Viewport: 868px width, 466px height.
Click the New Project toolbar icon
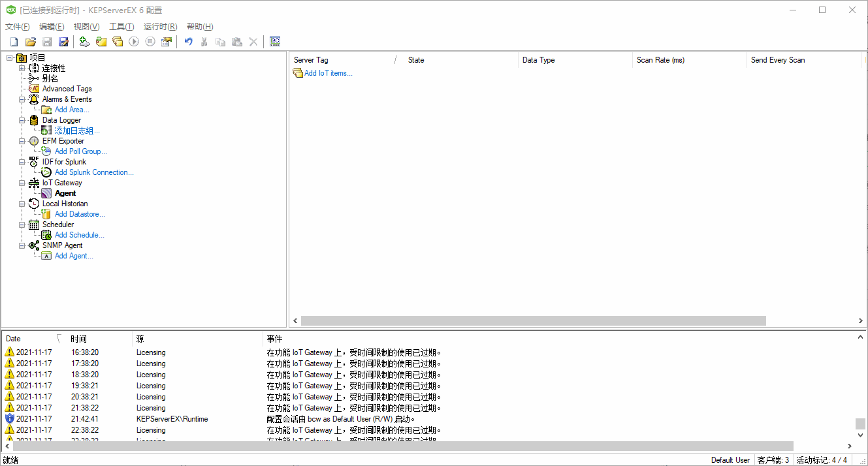click(x=14, y=42)
